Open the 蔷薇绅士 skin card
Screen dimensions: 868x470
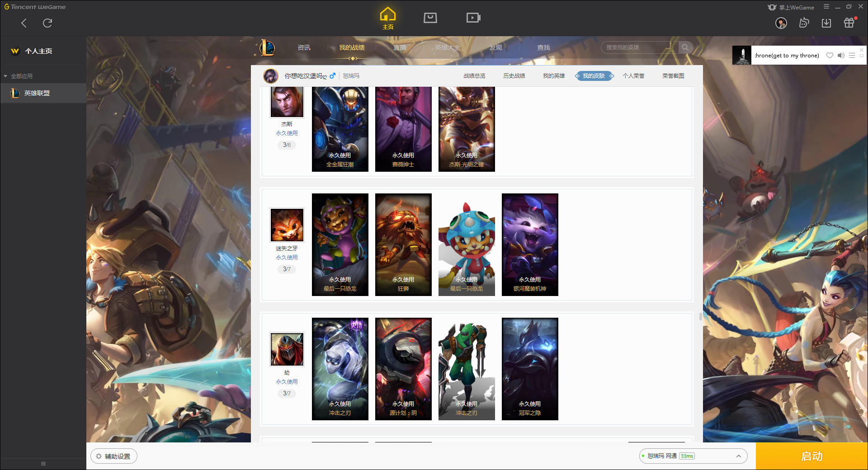403,129
